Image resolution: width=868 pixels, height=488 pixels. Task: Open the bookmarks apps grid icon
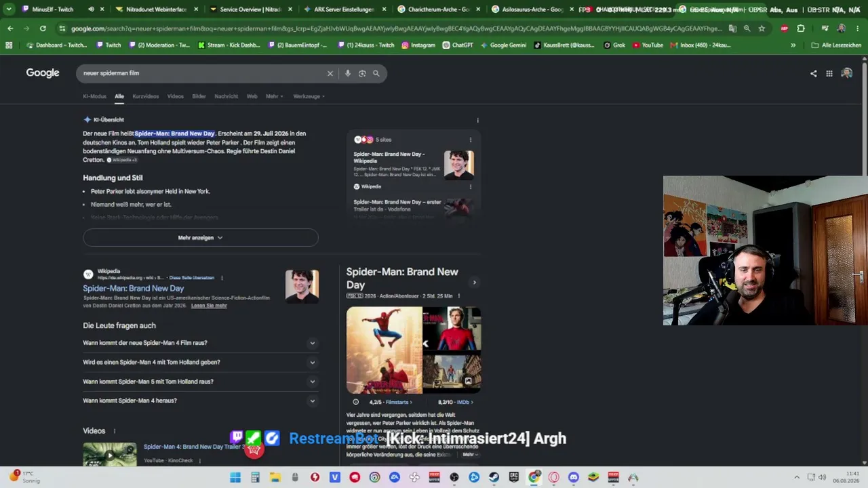[x=9, y=45]
